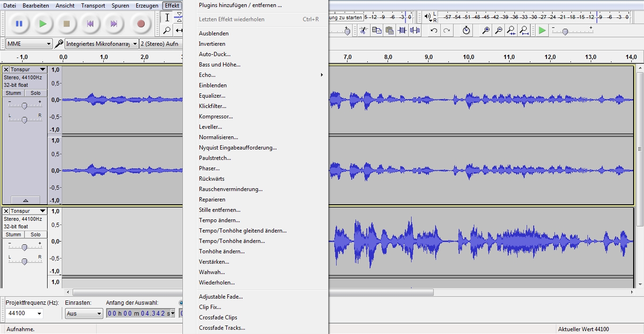The image size is (644, 334).
Task: Click the Undo arrow icon
Action: point(434,31)
